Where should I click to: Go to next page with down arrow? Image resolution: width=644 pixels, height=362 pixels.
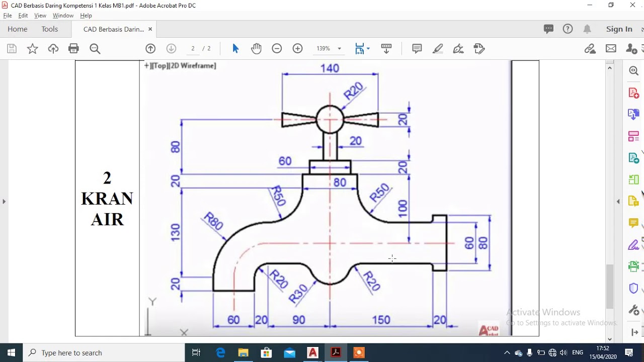171,49
